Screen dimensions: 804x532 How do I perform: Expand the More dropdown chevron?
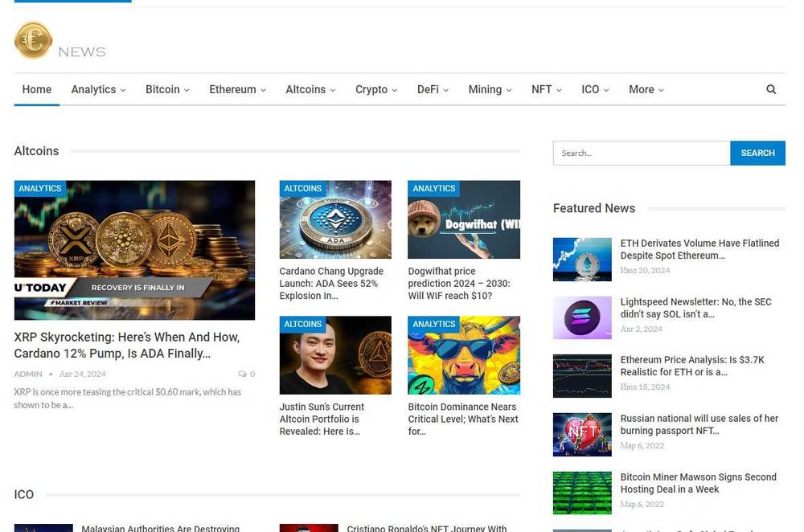pyautogui.click(x=661, y=90)
